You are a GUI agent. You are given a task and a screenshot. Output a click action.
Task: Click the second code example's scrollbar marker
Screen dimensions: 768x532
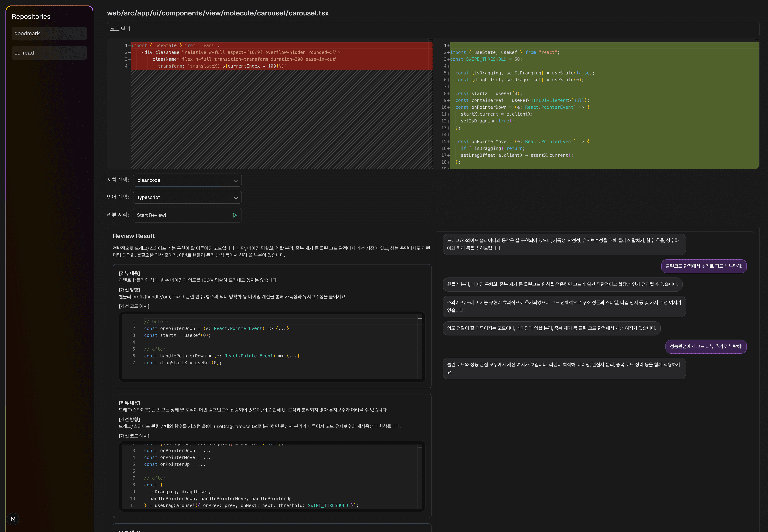(x=420, y=447)
